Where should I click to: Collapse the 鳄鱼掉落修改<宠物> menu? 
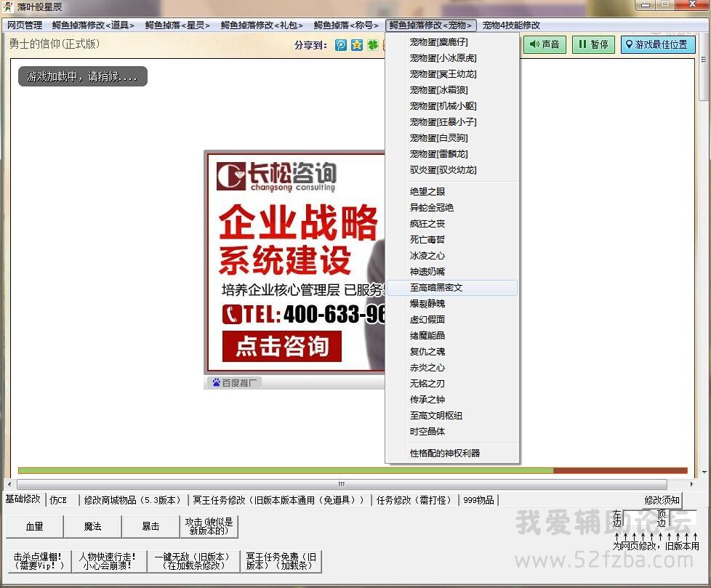(431, 25)
